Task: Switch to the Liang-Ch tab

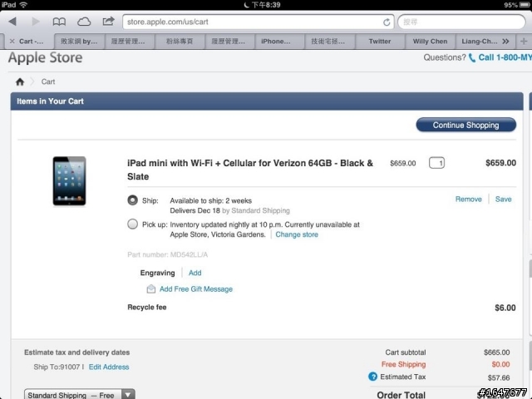Action: point(479,42)
